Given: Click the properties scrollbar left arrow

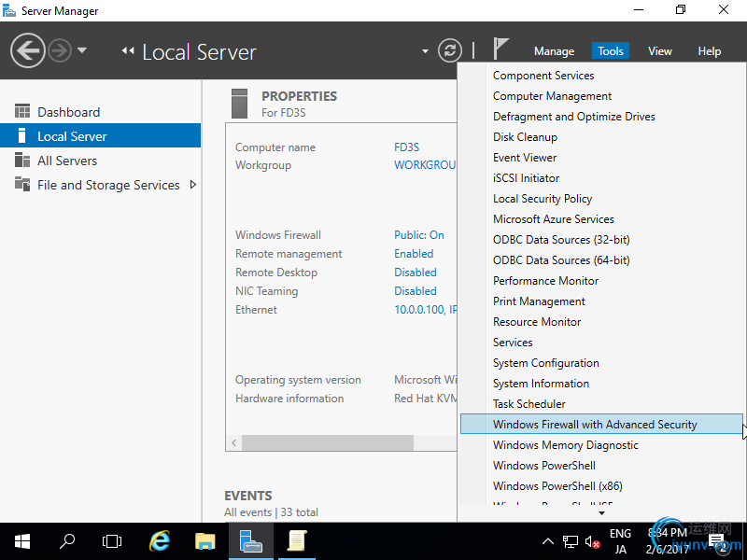Looking at the screenshot, I should pos(234,442).
